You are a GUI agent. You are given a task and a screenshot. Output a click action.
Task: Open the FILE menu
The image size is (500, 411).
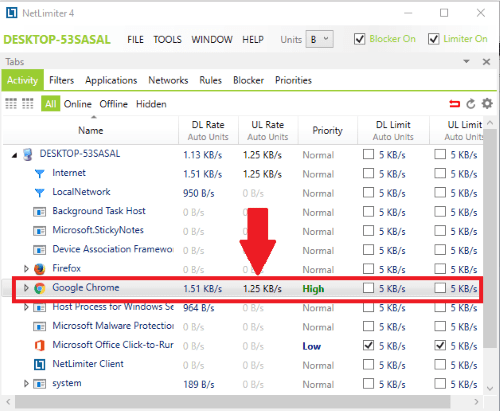pos(135,40)
